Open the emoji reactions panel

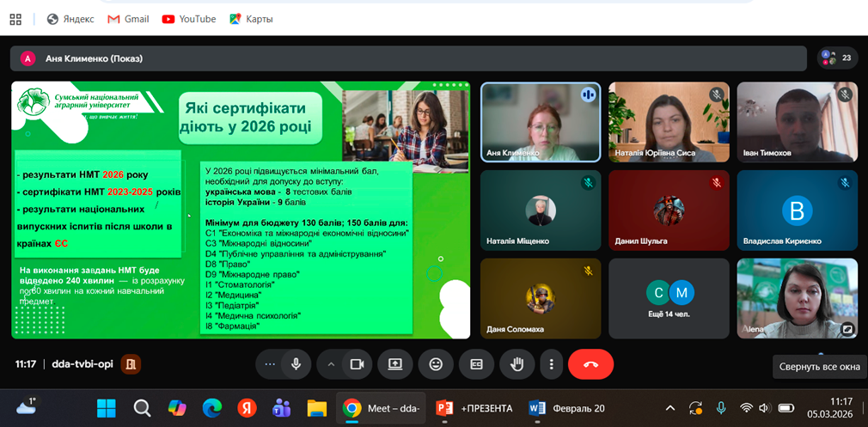(436, 363)
